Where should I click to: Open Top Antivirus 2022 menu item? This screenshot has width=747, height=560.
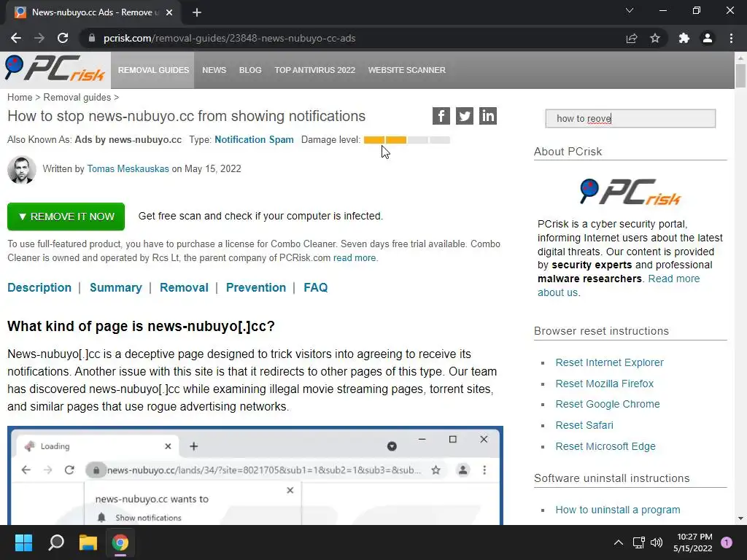[315, 70]
